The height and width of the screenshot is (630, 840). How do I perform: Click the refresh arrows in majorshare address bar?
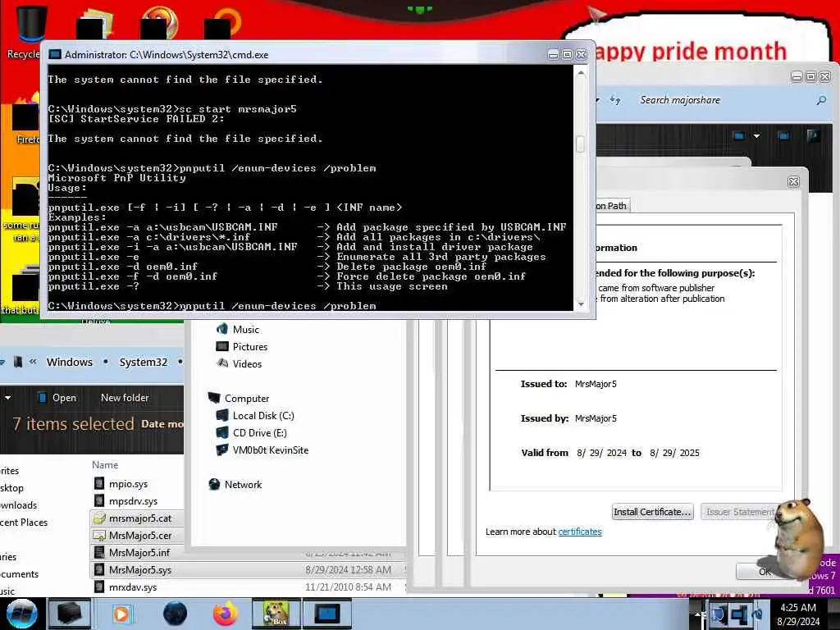coord(615,100)
